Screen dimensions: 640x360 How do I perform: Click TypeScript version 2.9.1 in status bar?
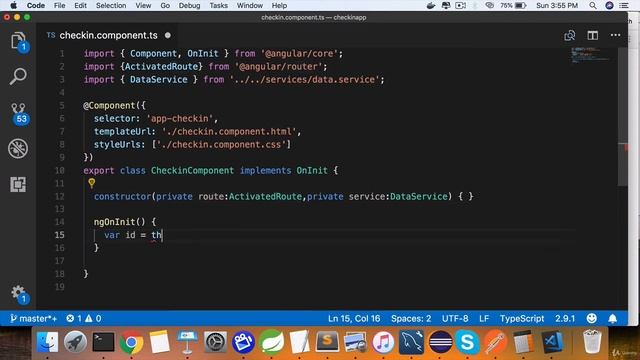click(565, 318)
